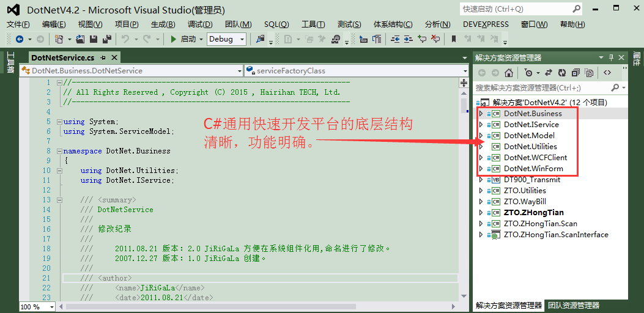Image resolution: width=644 pixels, height=313 pixels.
Task: Click Quick Launch search magnifier icon
Action: coord(576,9)
